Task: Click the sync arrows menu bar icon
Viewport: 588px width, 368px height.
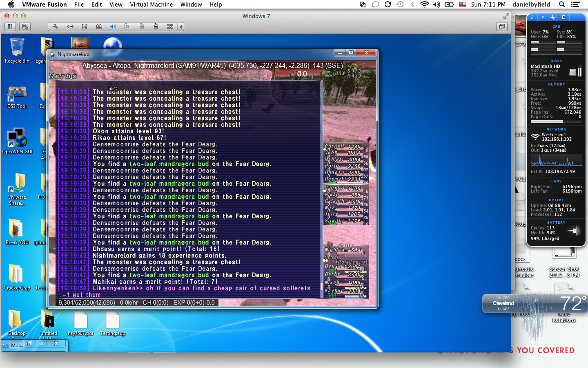Action: (388, 4)
